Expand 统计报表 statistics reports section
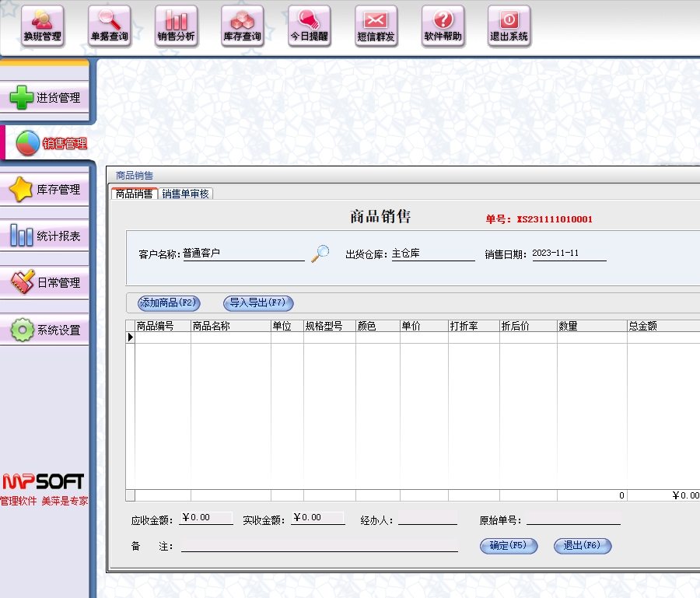 tap(45, 236)
